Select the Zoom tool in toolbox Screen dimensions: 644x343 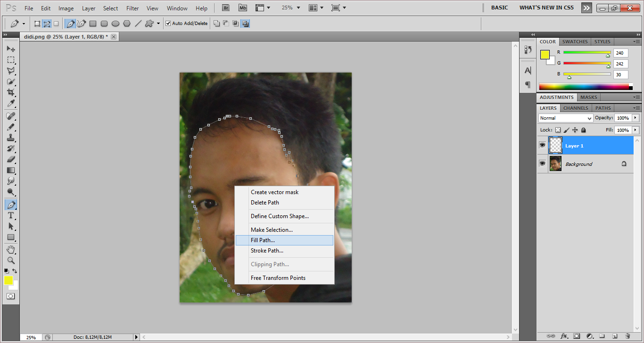tap(10, 260)
